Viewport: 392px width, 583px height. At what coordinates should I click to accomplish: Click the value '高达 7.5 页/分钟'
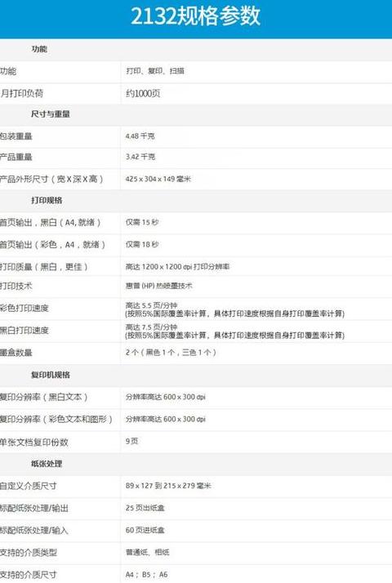pos(151,327)
